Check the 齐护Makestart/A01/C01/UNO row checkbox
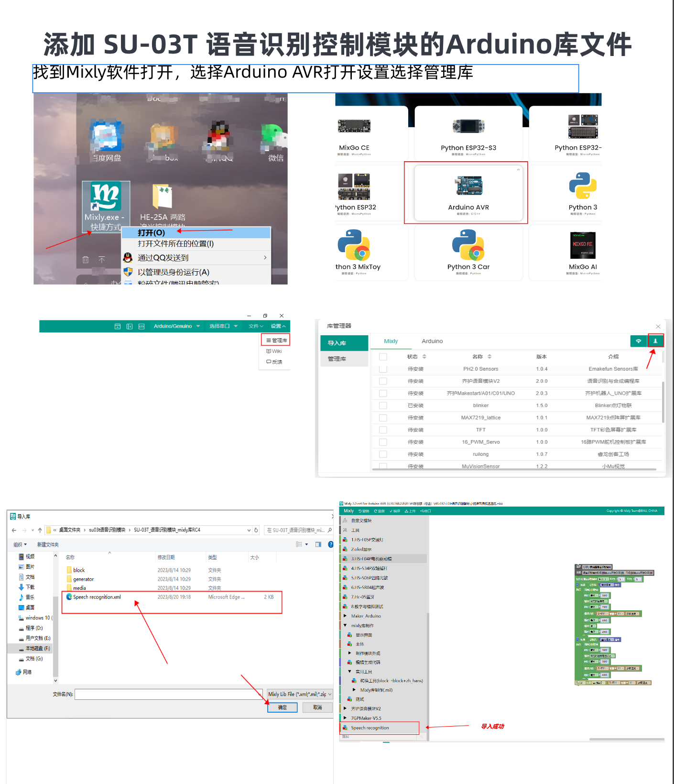 (383, 393)
